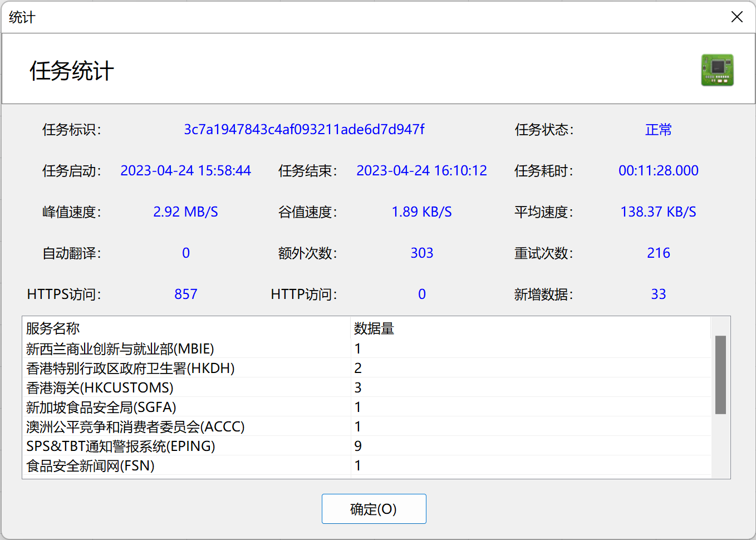Click the end time 2023-04-24 16:10:12
This screenshot has height=540, width=756.
422,171
